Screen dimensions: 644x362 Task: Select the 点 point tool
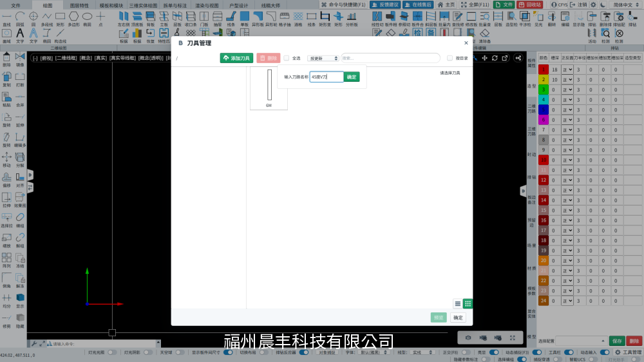100,19
